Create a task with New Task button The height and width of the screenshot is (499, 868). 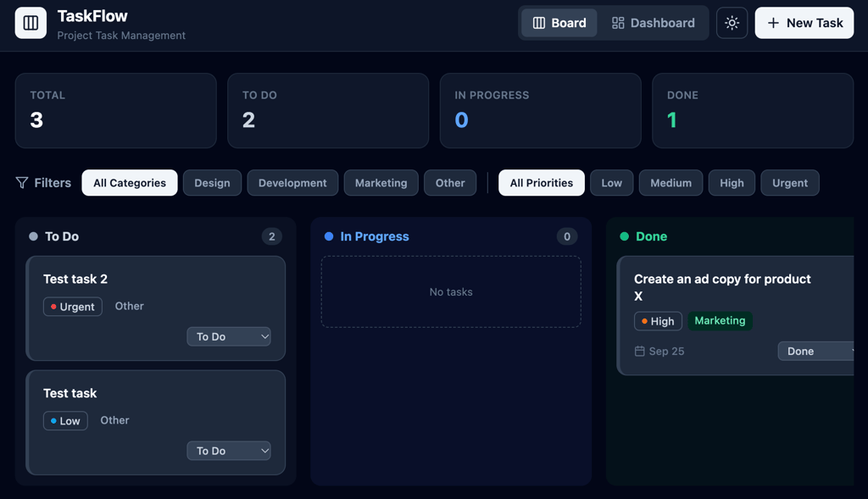(804, 23)
